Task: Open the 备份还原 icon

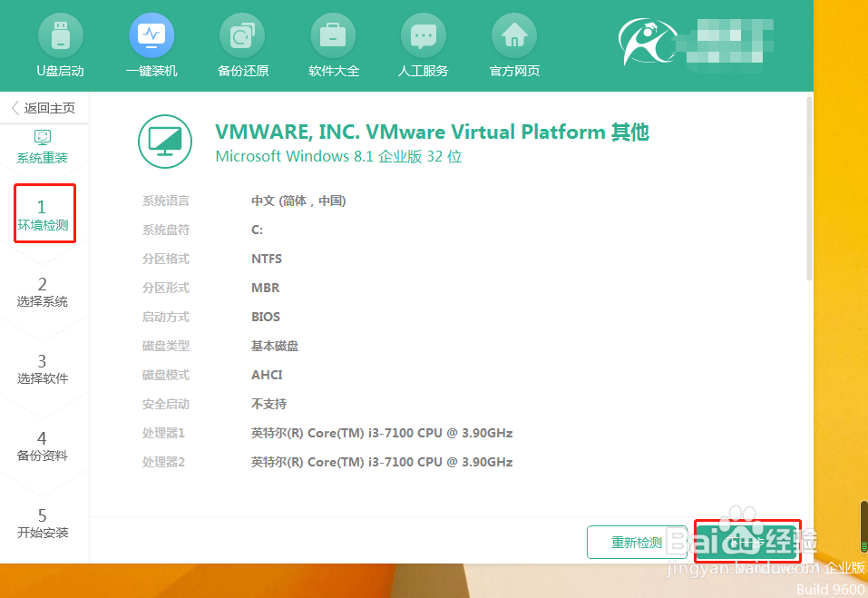Action: (x=242, y=36)
